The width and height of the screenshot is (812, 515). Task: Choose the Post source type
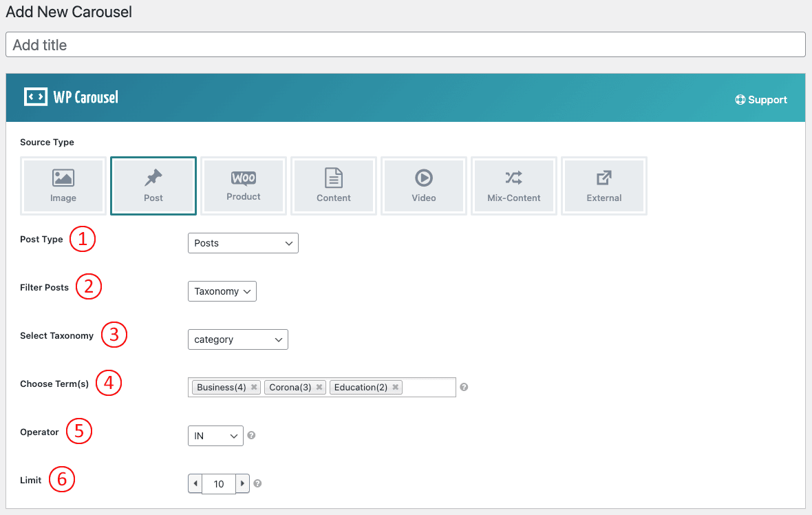click(x=153, y=186)
